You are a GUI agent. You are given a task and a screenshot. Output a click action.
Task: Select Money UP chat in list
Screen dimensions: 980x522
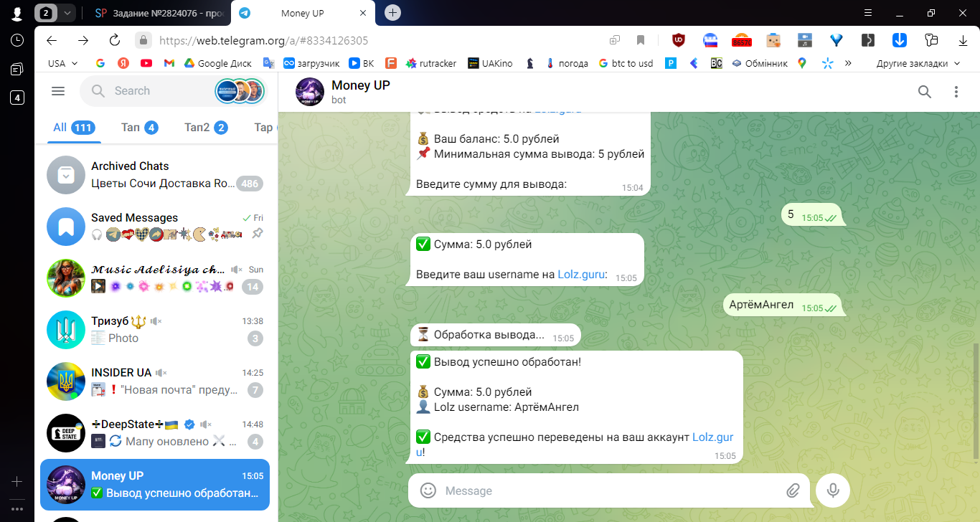coord(155,485)
